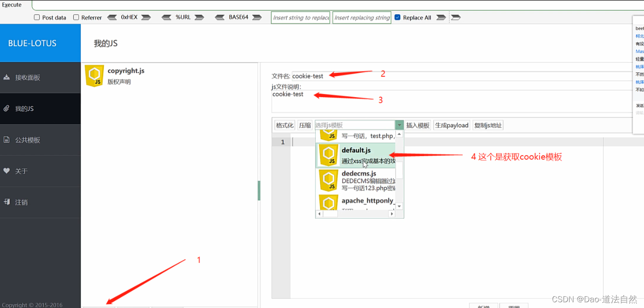
Task: Click the URL input box beside Execute
Action: 338,5
